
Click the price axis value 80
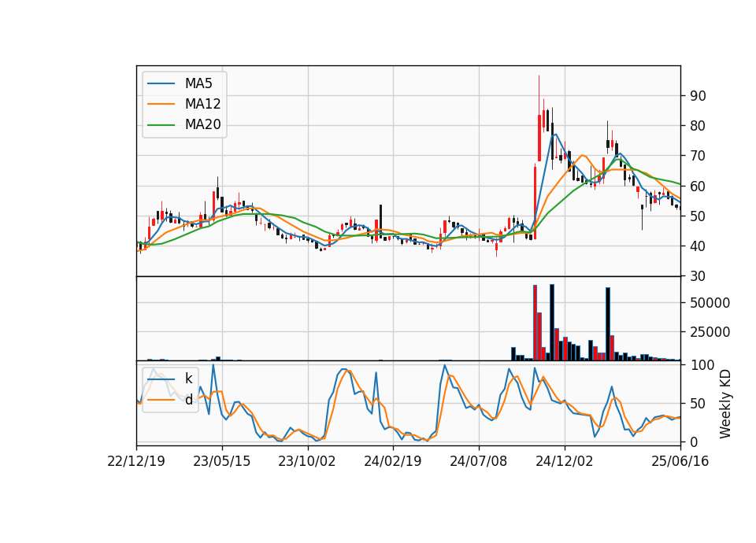(698, 126)
